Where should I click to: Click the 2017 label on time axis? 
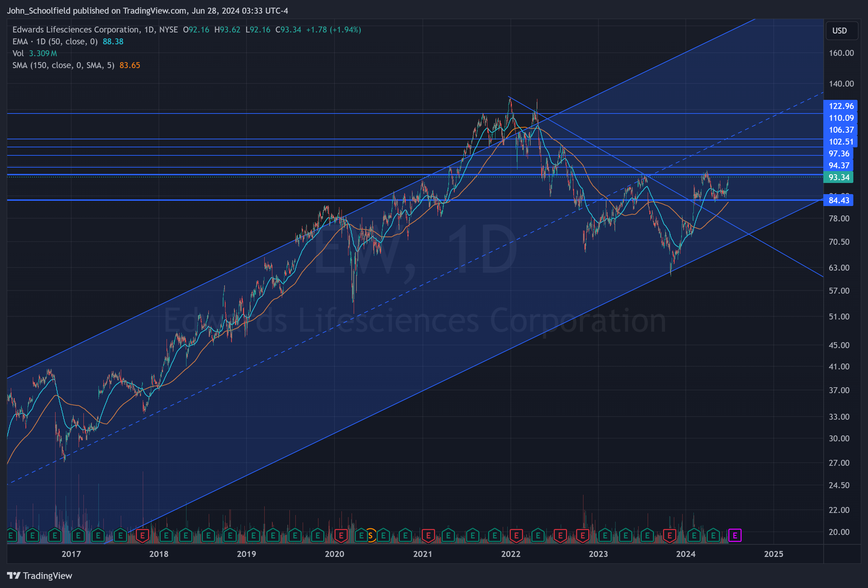click(x=71, y=554)
